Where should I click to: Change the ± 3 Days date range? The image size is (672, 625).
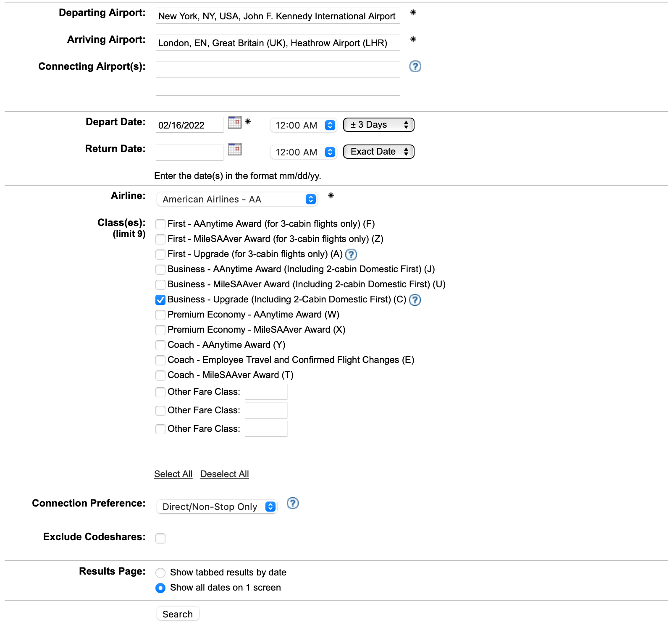(378, 124)
